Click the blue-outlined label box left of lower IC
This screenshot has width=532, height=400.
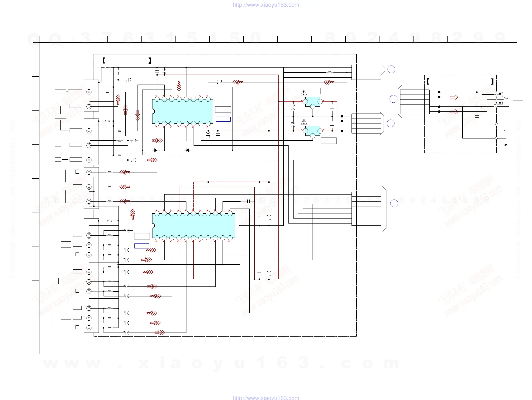click(x=142, y=246)
